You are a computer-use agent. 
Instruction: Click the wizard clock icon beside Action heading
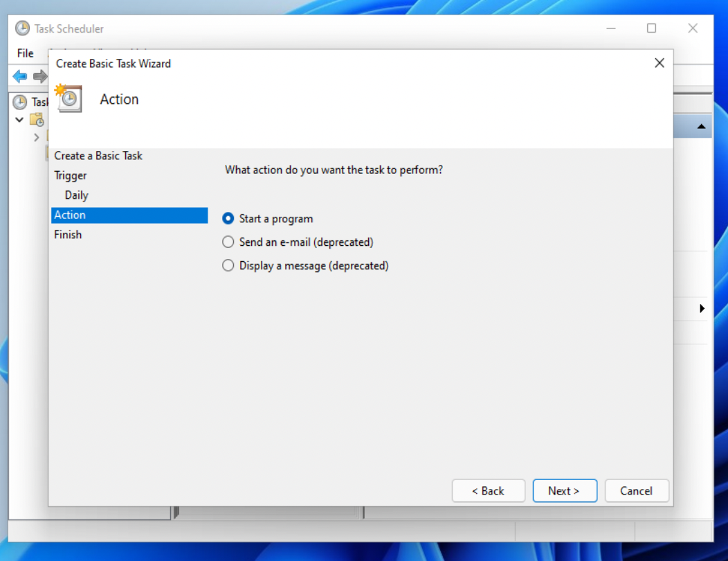click(x=69, y=99)
